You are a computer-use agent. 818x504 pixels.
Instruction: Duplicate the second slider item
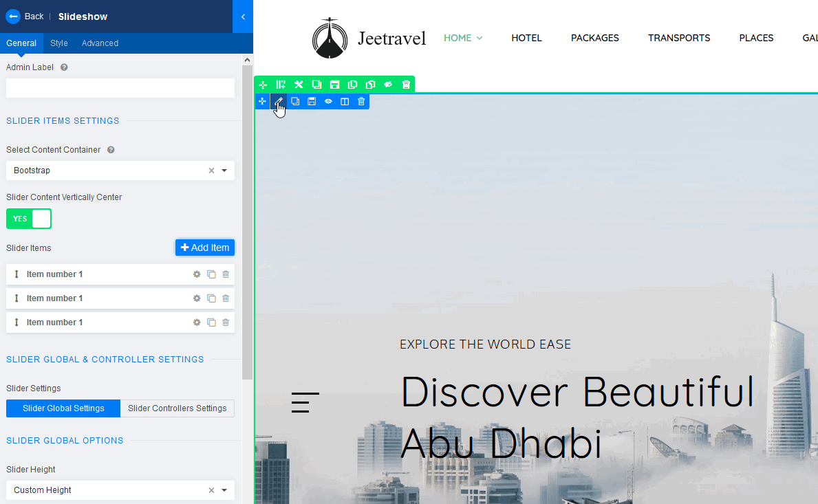(211, 298)
